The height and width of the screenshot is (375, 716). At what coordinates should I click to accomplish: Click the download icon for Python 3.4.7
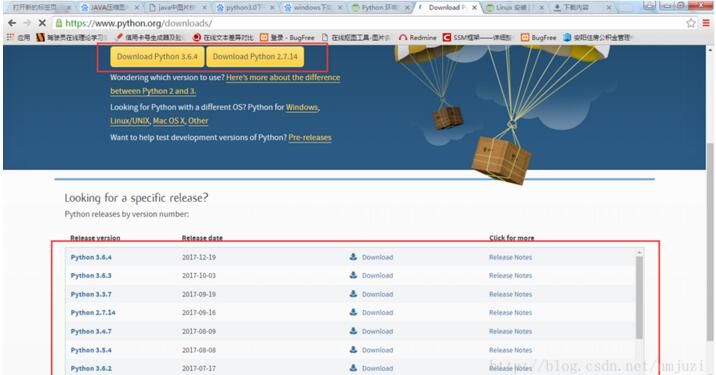pyautogui.click(x=353, y=331)
